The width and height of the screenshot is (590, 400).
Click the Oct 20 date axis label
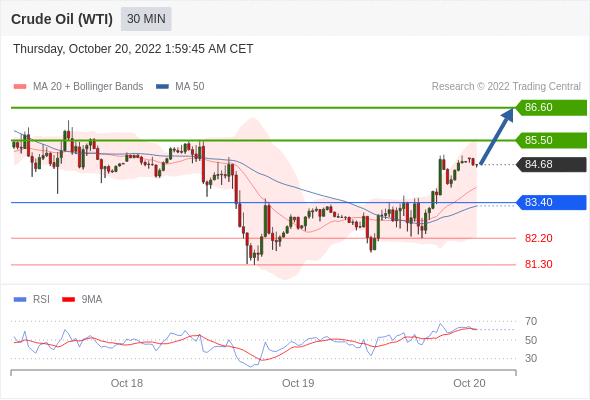[x=469, y=383]
